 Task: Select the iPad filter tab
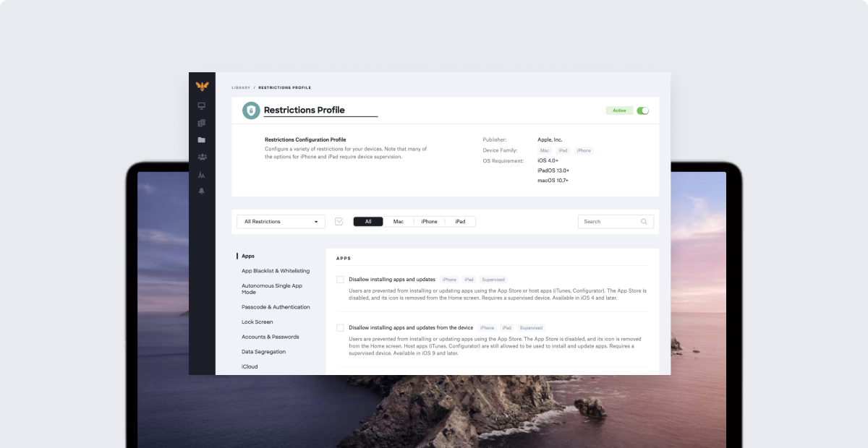460,222
